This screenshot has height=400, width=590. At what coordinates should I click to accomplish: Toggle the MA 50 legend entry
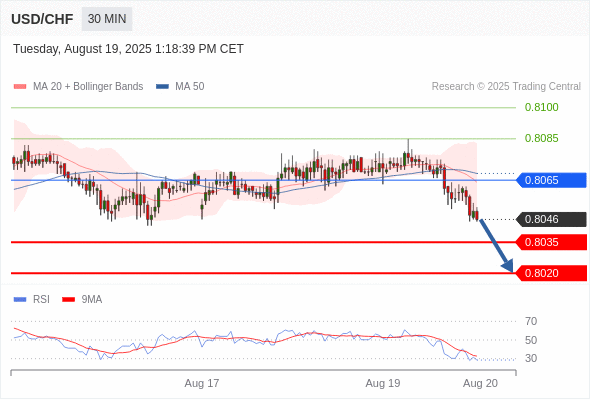[180, 87]
